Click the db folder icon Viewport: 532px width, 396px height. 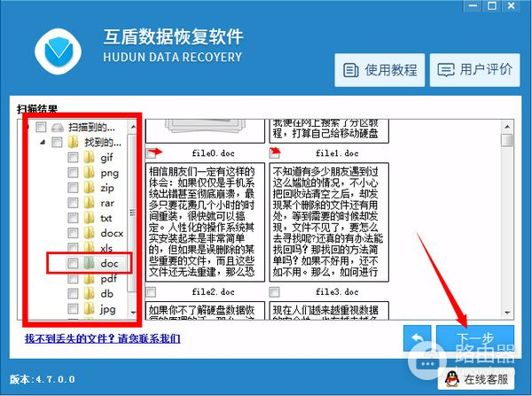point(89,293)
